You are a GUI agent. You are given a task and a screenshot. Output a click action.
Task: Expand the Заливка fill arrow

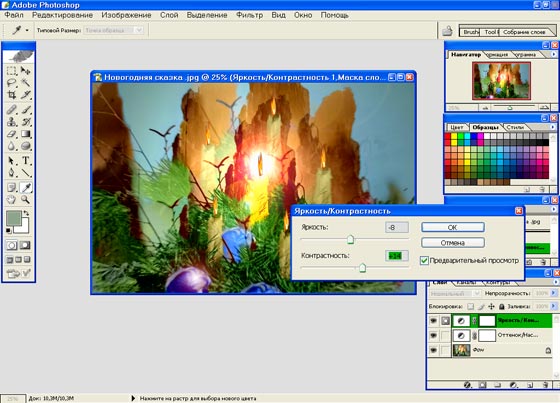point(554,306)
